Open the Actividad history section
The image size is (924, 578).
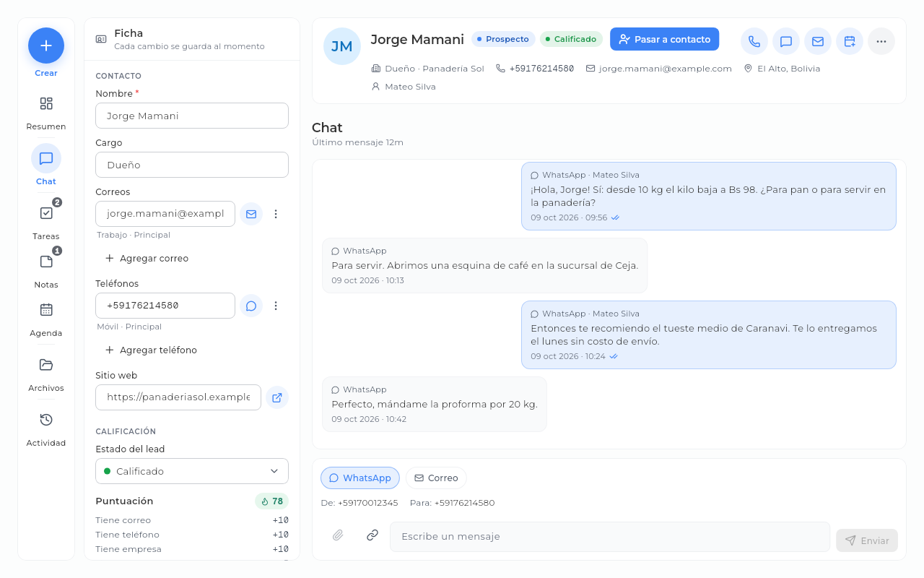pyautogui.click(x=46, y=430)
